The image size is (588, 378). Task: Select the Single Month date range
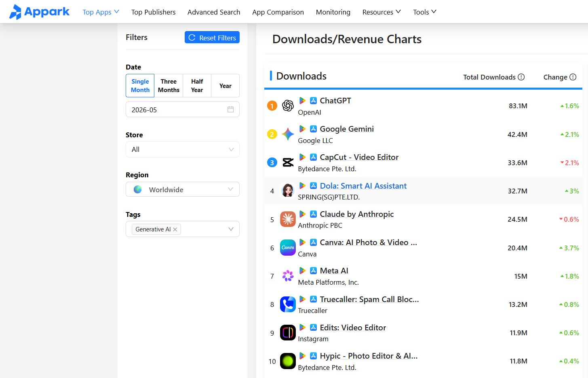coord(140,86)
